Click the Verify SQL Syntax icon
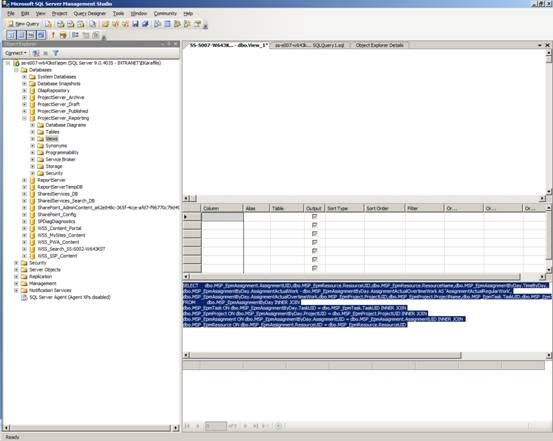This screenshot has width=553, height=441. [63, 35]
